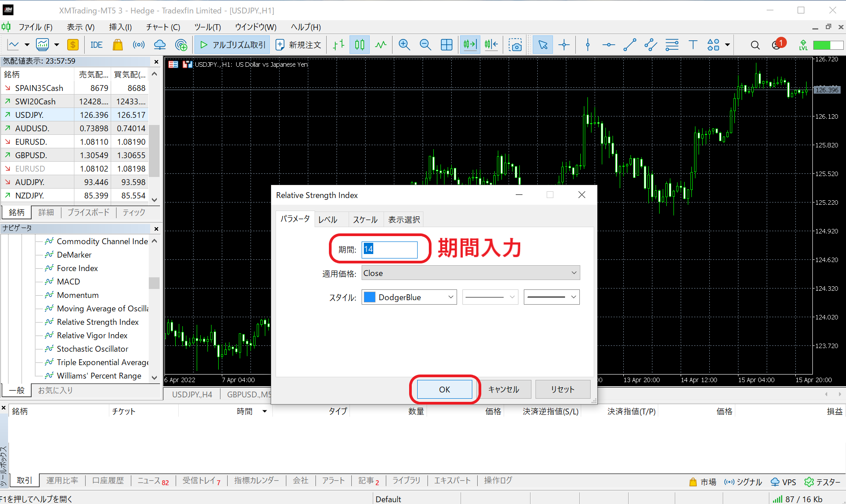Open the 適用価格 Close dropdown
Image resolution: width=846 pixels, height=504 pixels.
[470, 273]
